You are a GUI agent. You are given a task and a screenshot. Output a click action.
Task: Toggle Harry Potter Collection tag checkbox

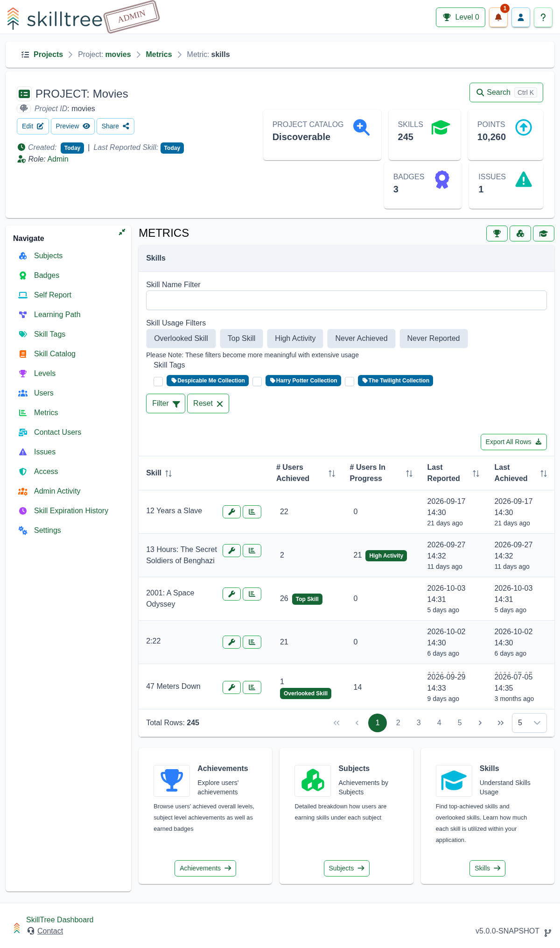coord(257,382)
